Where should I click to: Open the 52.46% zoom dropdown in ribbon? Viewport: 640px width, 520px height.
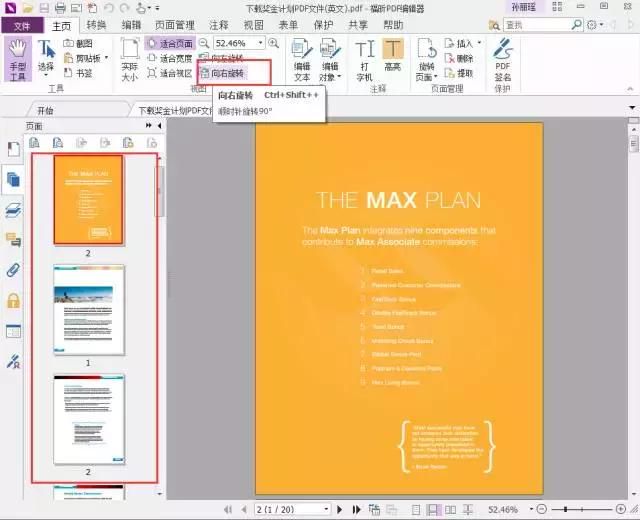click(x=260, y=43)
